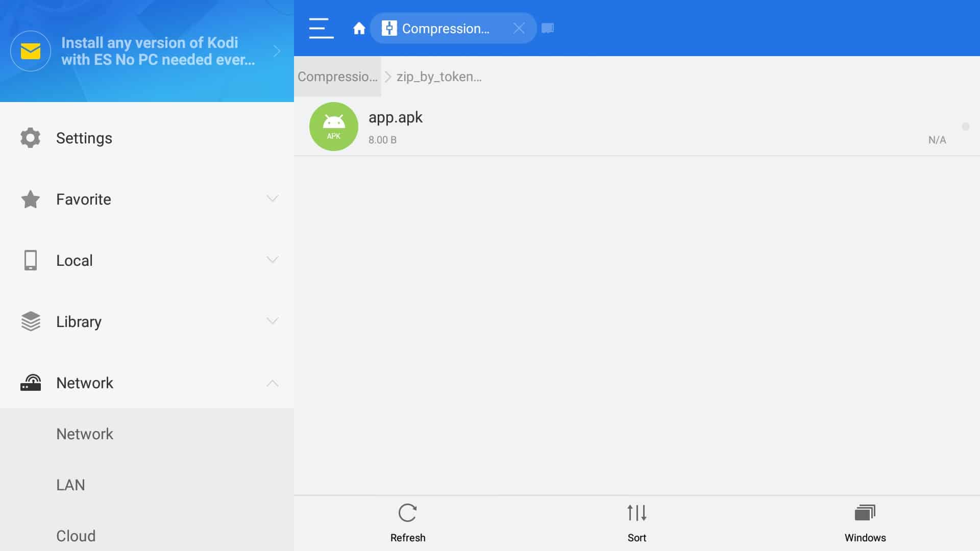Expand the Favorite section
The height and width of the screenshot is (551, 980).
pos(273,199)
